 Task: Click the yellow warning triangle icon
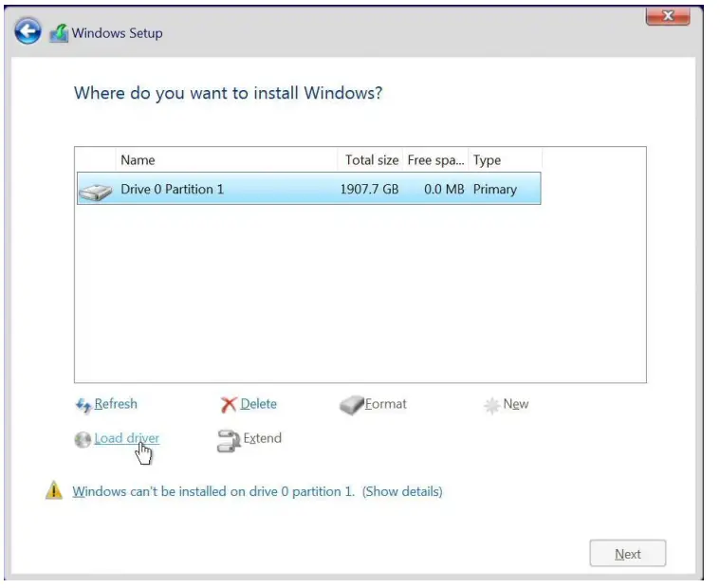pos(54,489)
